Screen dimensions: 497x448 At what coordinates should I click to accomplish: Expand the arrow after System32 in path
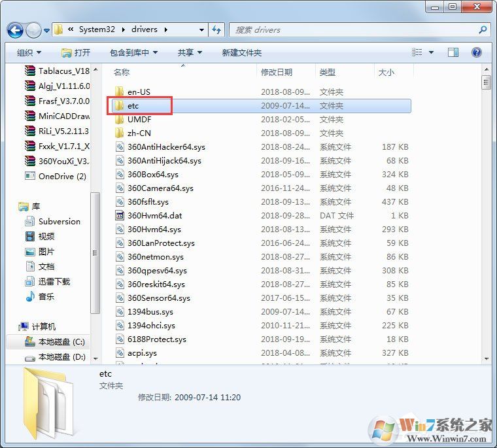pyautogui.click(x=124, y=30)
